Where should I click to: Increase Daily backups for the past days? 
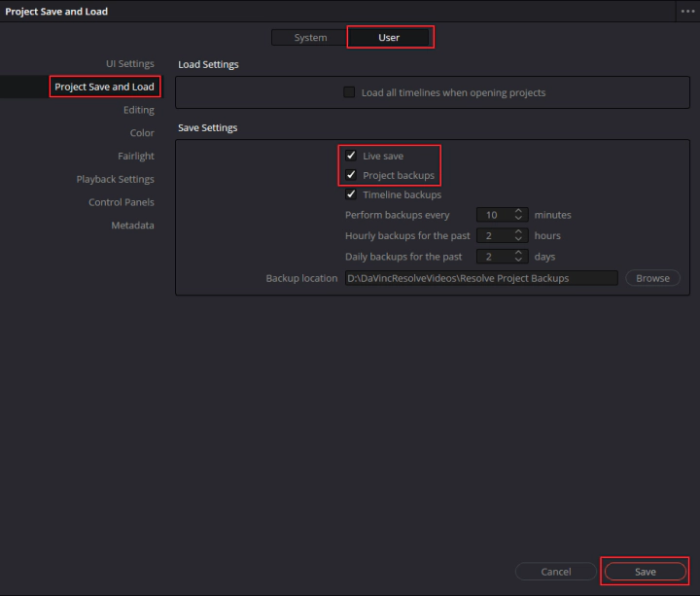tap(518, 253)
